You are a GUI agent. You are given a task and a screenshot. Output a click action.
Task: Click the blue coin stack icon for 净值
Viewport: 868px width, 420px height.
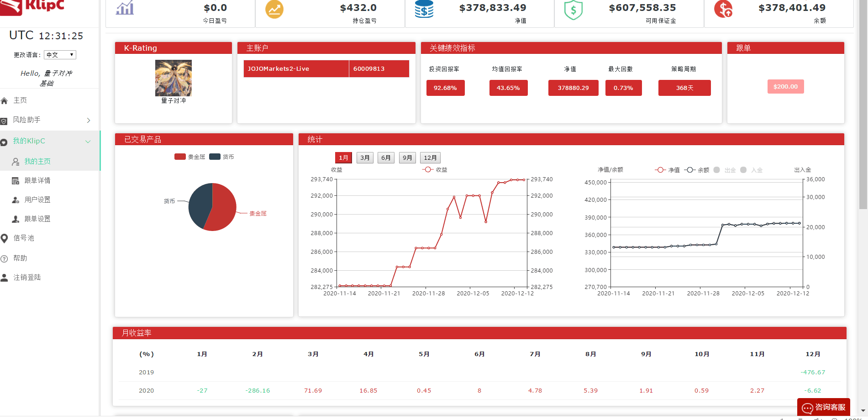[424, 9]
